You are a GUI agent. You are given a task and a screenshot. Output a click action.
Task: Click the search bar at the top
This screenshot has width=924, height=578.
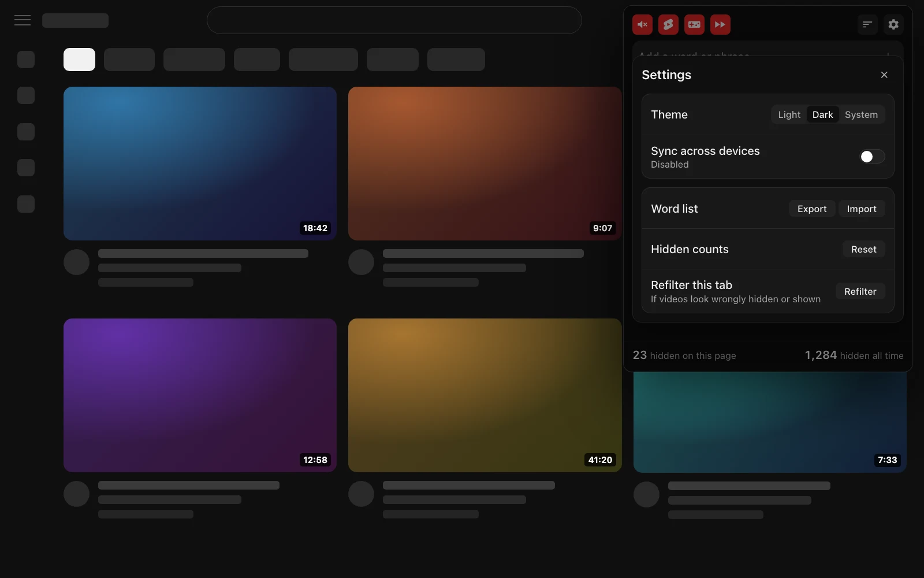tap(394, 20)
